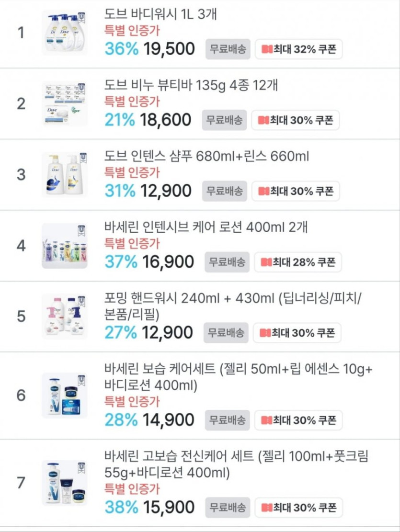Open the Vaseline moisture care set thumbnail
400x532 pixels.
(64, 396)
